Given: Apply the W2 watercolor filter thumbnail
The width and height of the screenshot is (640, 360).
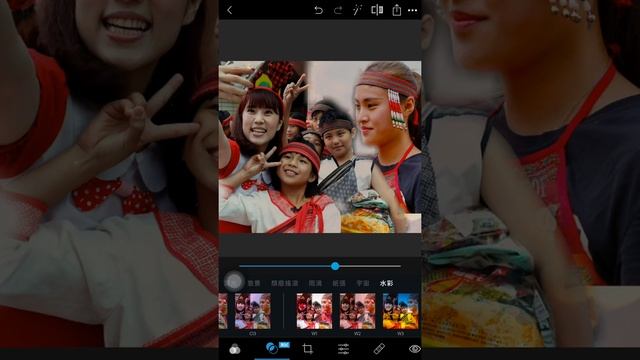Looking at the screenshot, I should click(358, 311).
